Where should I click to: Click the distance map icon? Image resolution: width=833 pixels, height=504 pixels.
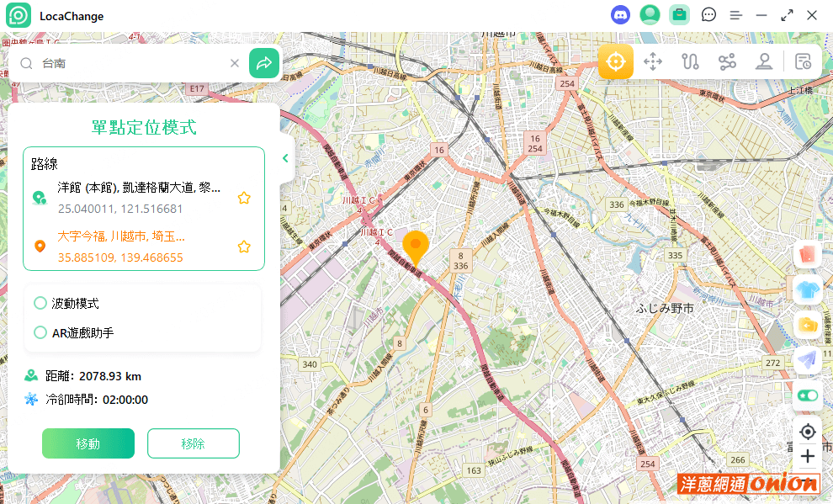pyautogui.click(x=31, y=376)
